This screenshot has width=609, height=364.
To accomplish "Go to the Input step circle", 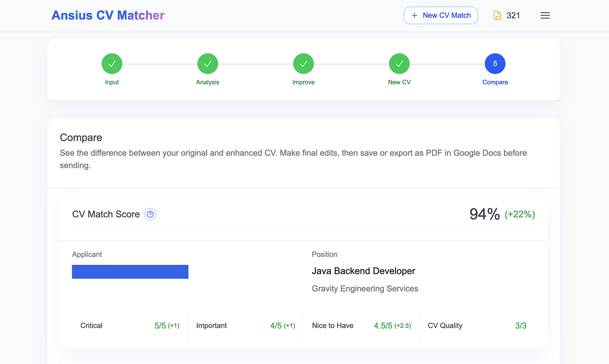I will (112, 64).
